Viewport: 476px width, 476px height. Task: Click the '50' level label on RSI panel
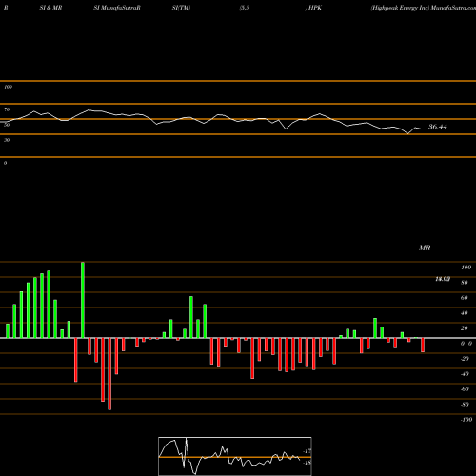click(x=7, y=125)
